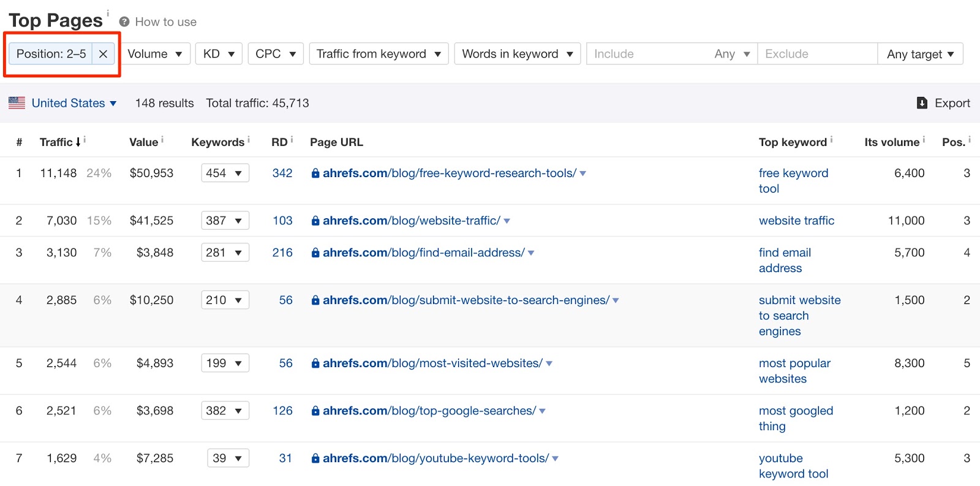
Task: Click the 'website traffic' top keyword
Action: tap(796, 221)
